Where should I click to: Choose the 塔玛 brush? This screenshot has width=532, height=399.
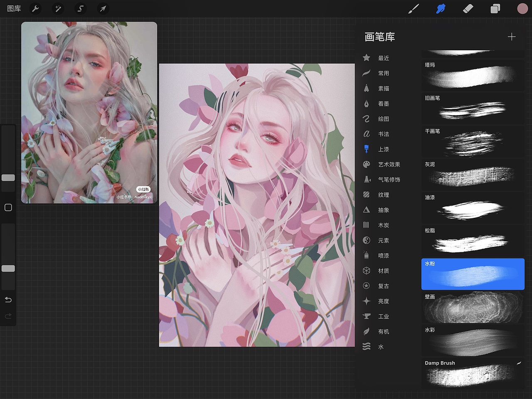point(473,75)
